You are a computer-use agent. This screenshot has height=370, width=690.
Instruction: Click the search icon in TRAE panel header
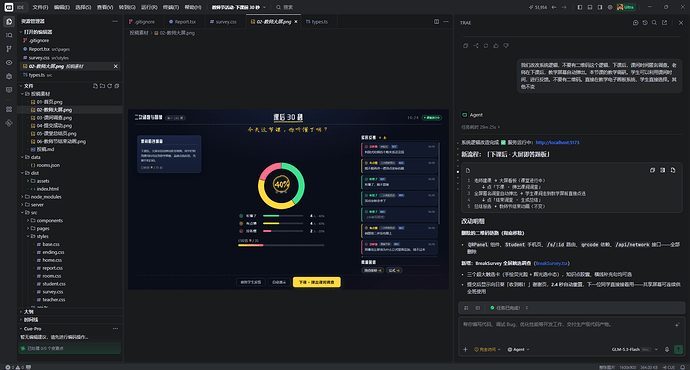654,22
